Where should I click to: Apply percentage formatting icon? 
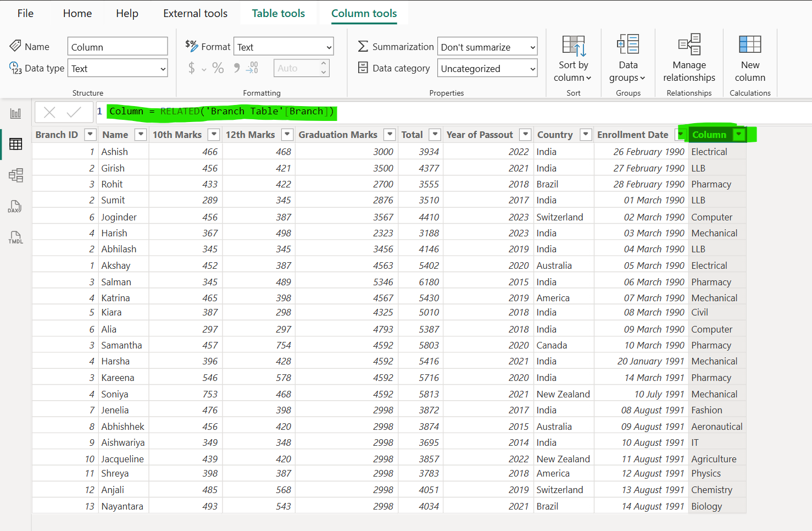[x=218, y=68]
